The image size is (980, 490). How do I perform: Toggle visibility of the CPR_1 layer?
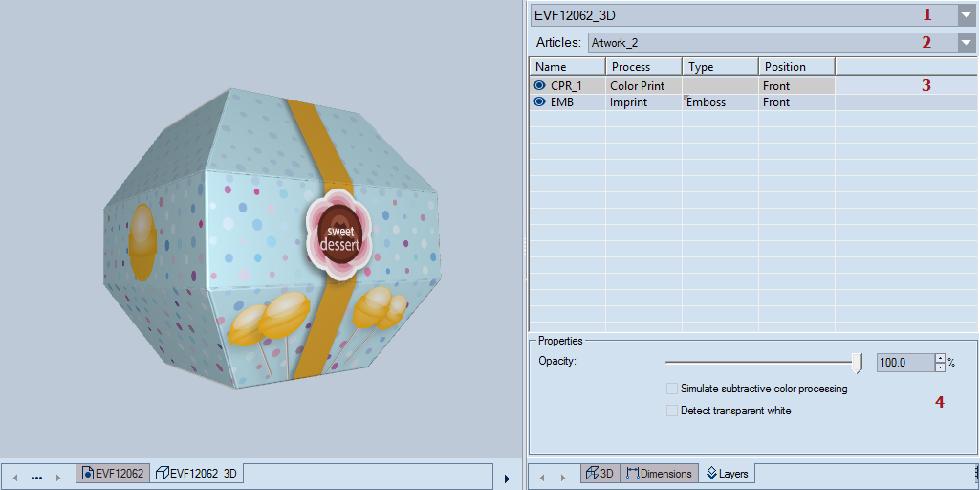[x=539, y=85]
